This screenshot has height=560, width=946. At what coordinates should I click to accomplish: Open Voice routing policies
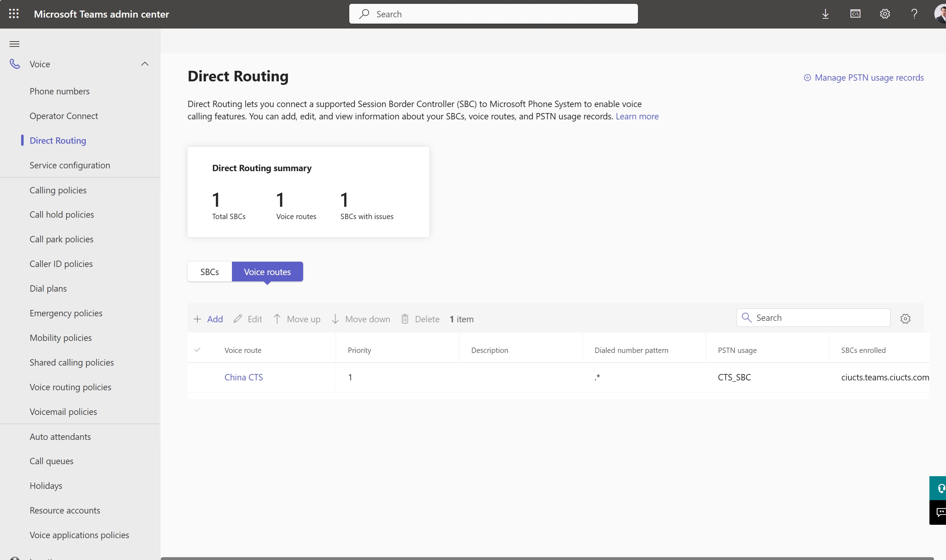click(70, 387)
